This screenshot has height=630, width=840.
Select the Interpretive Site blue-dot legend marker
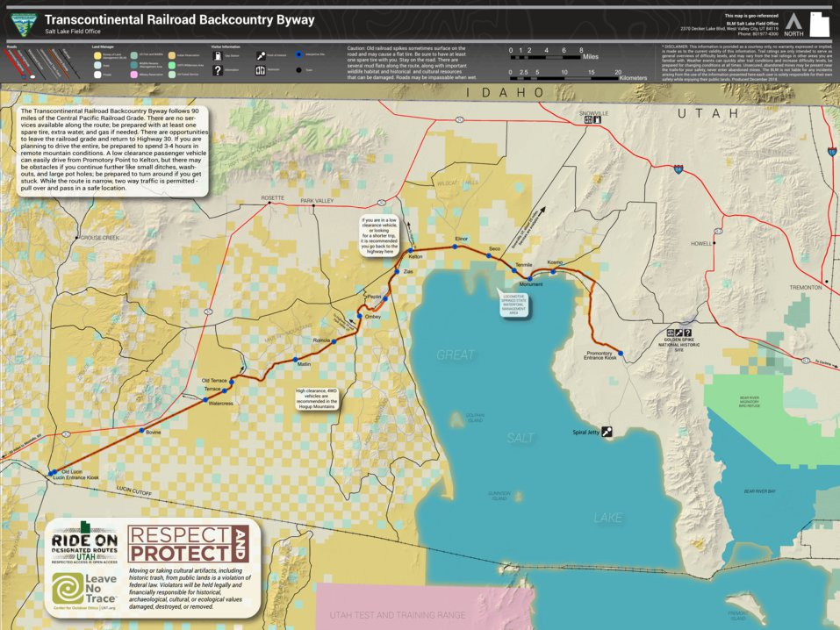299,54
